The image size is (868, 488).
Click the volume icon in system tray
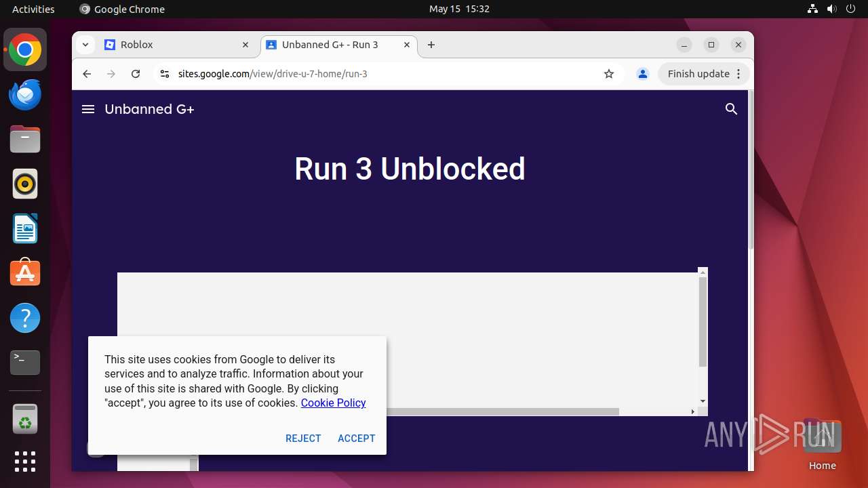click(x=831, y=9)
